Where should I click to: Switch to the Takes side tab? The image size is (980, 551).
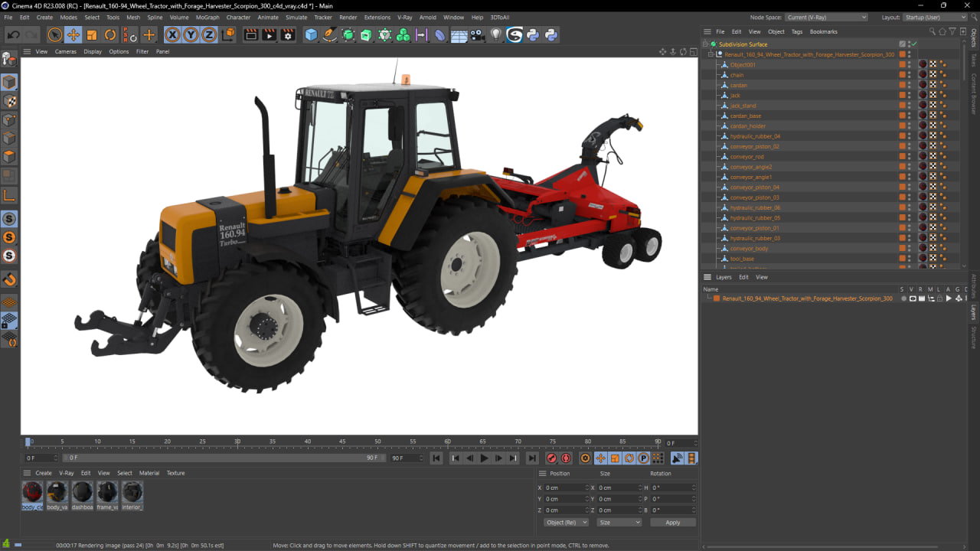coord(974,60)
